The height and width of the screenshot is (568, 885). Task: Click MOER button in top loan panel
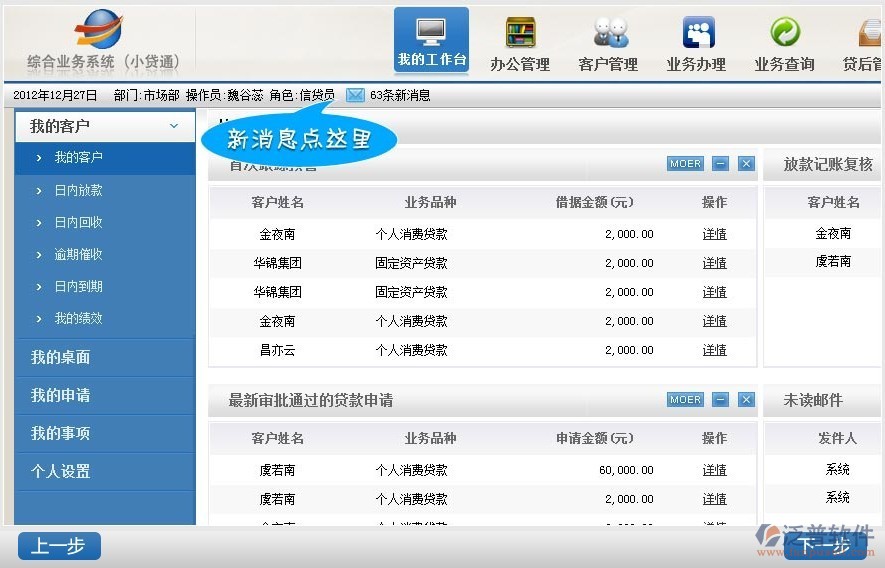click(x=685, y=164)
